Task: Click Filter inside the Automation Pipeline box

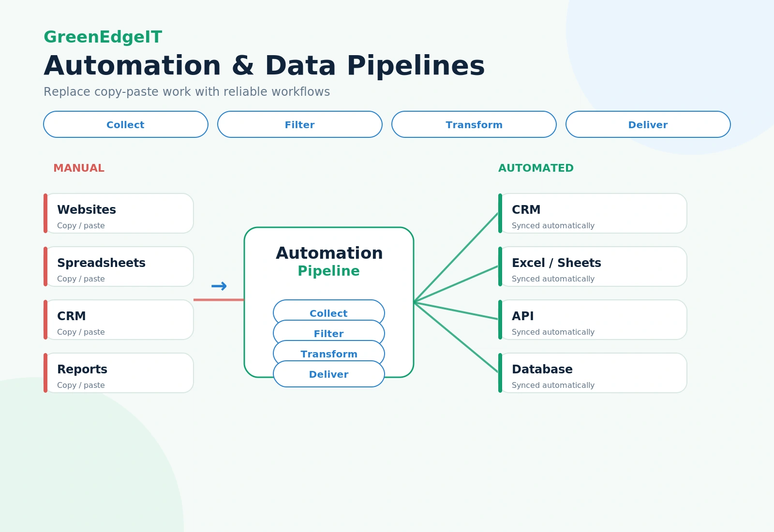Action: pyautogui.click(x=329, y=331)
